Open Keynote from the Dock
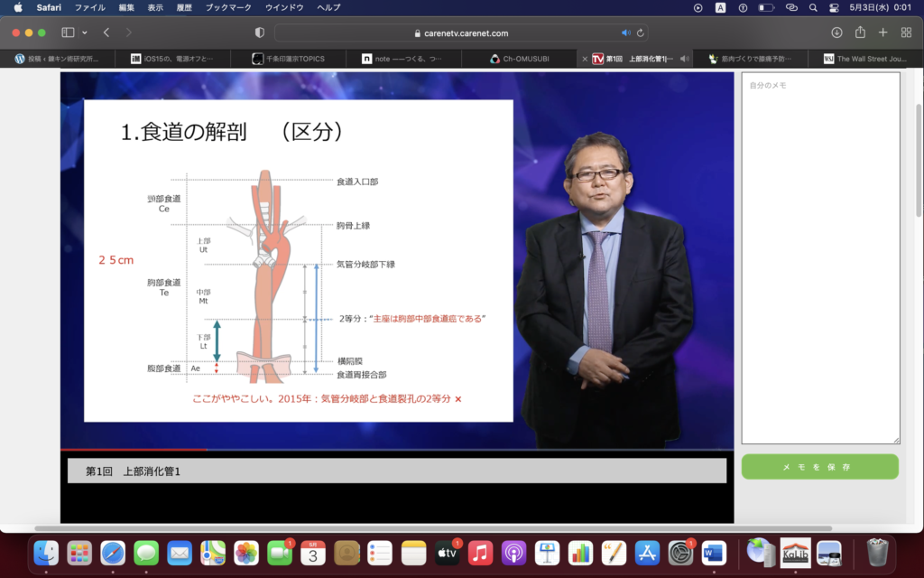 click(548, 552)
